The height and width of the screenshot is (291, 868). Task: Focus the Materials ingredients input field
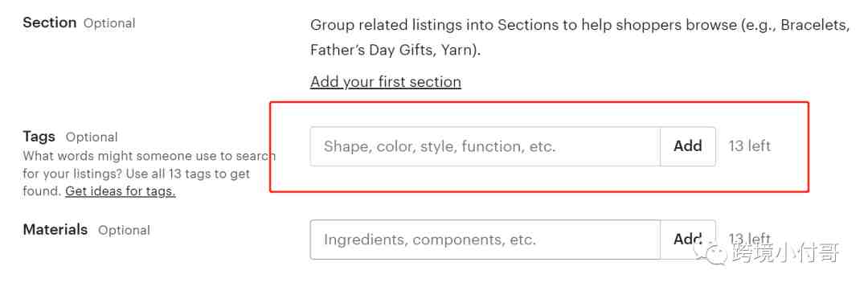coord(485,240)
